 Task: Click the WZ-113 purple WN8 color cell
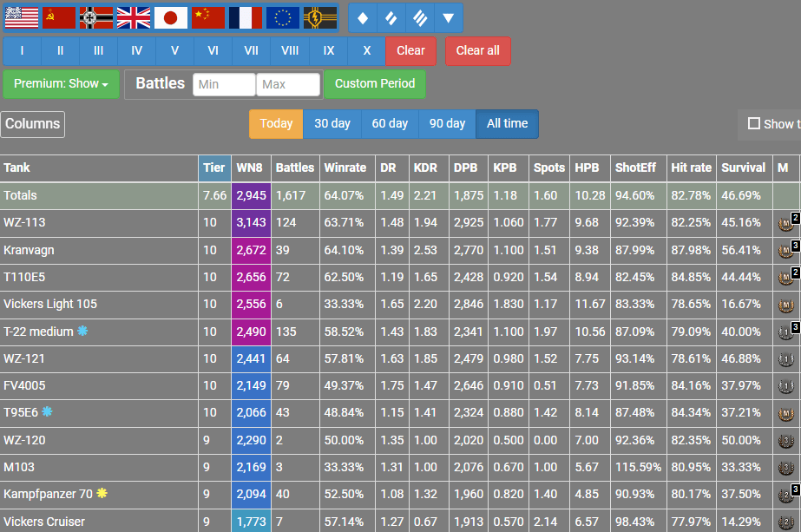[x=250, y=223]
